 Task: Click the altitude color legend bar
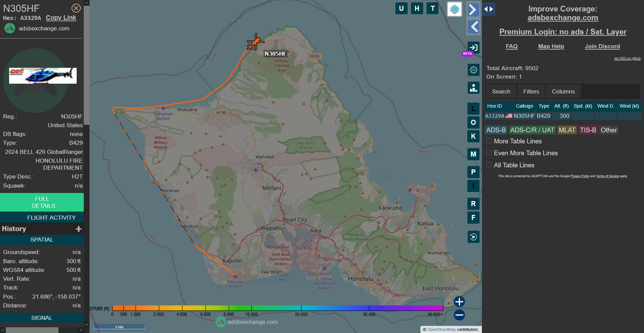pos(277,308)
